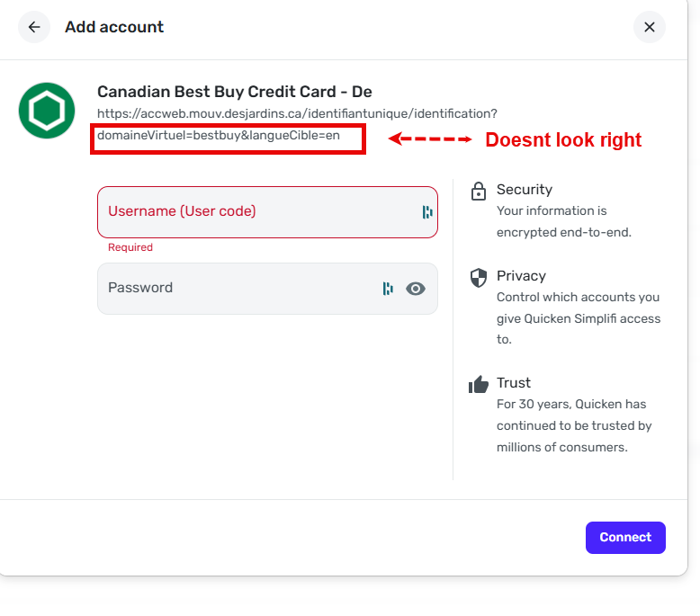Screen dimensions: 700x616
Task: Click the accweb.mouv.desjardins.ca URL text
Action: click(x=297, y=113)
